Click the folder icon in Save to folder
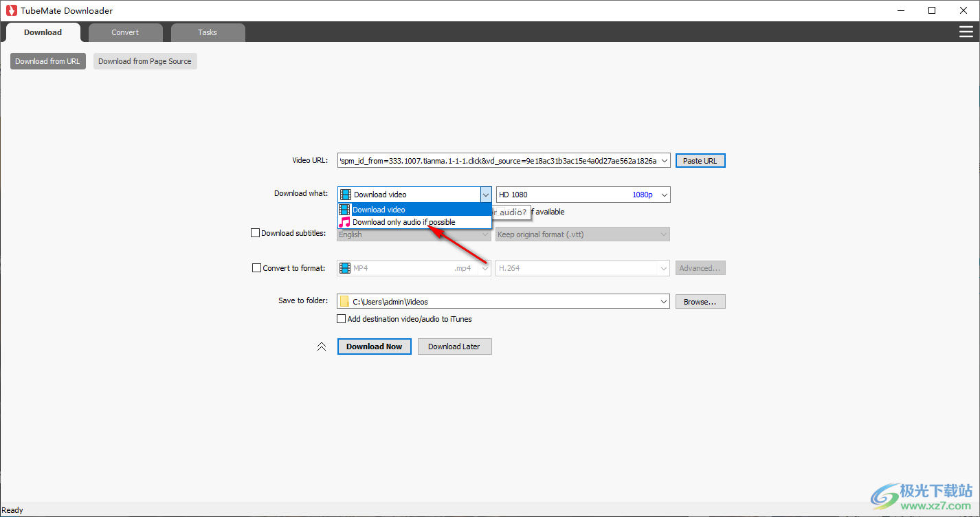The height and width of the screenshot is (517, 980). 344,301
